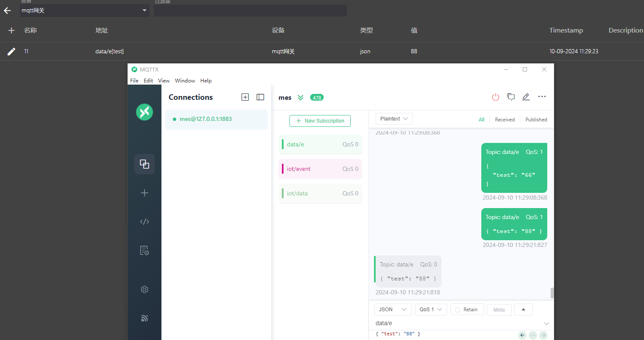Click the 名称 column header

(30, 30)
